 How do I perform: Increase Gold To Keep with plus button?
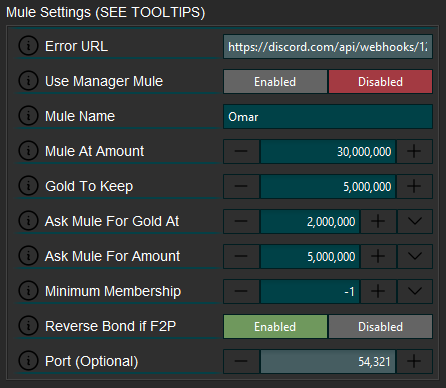pos(414,186)
